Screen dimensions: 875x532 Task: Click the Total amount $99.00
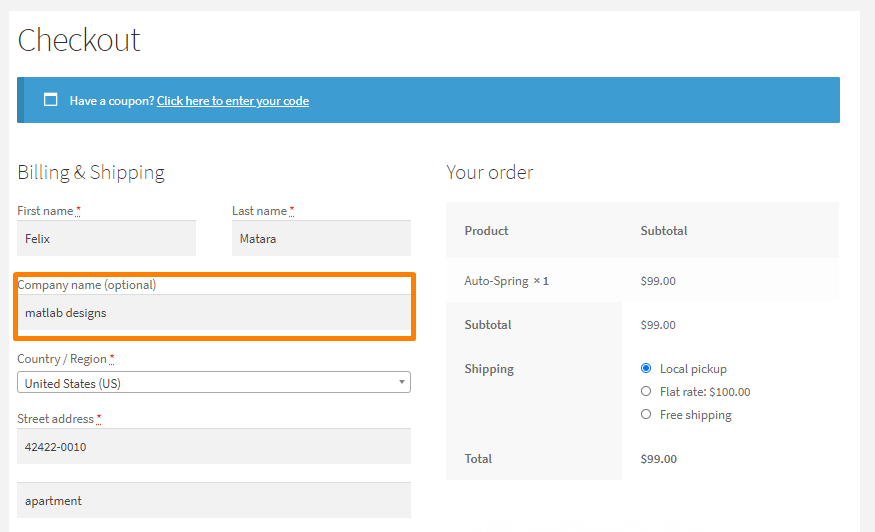[x=658, y=459]
